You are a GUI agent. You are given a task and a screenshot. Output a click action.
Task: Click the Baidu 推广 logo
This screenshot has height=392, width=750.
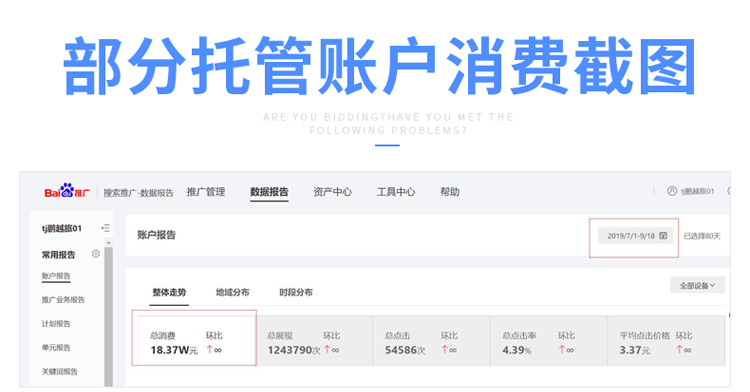(67, 191)
